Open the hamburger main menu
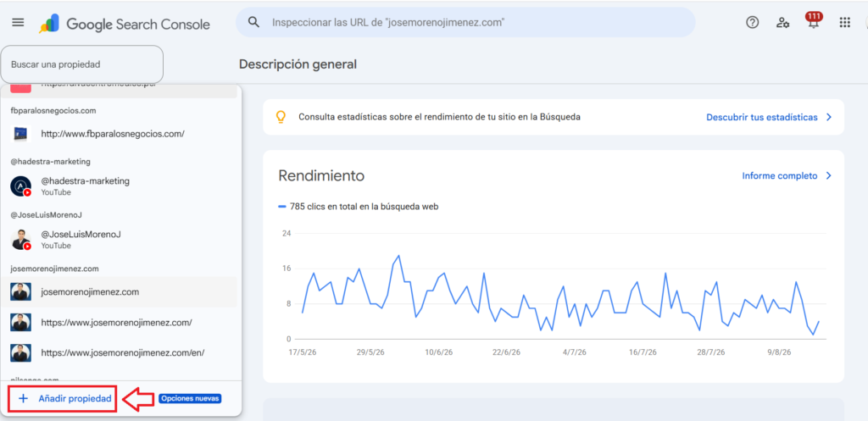This screenshot has width=868, height=421. coord(18,23)
